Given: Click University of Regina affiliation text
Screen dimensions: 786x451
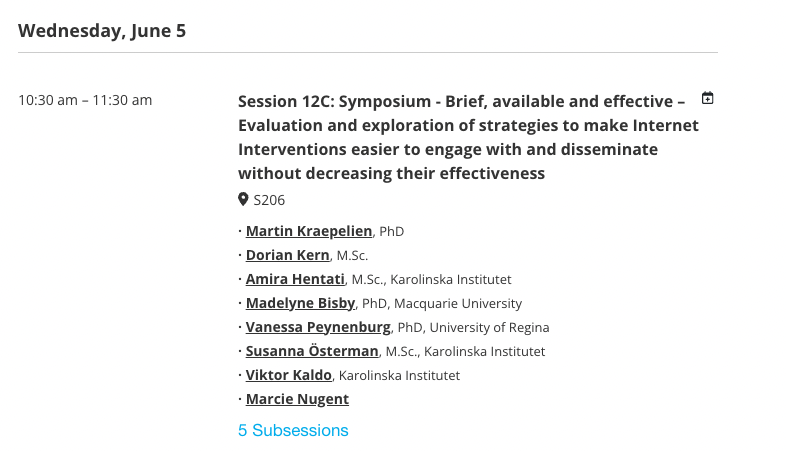Looking at the screenshot, I should pyautogui.click(x=489, y=328).
